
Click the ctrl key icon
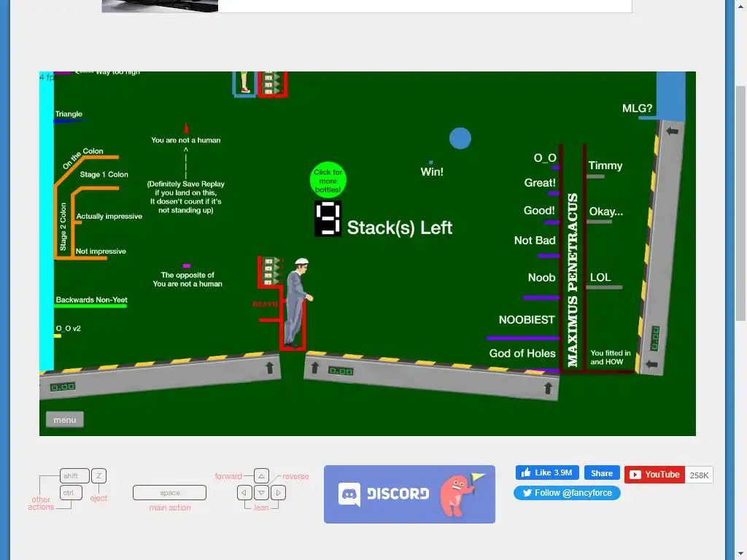(71, 492)
